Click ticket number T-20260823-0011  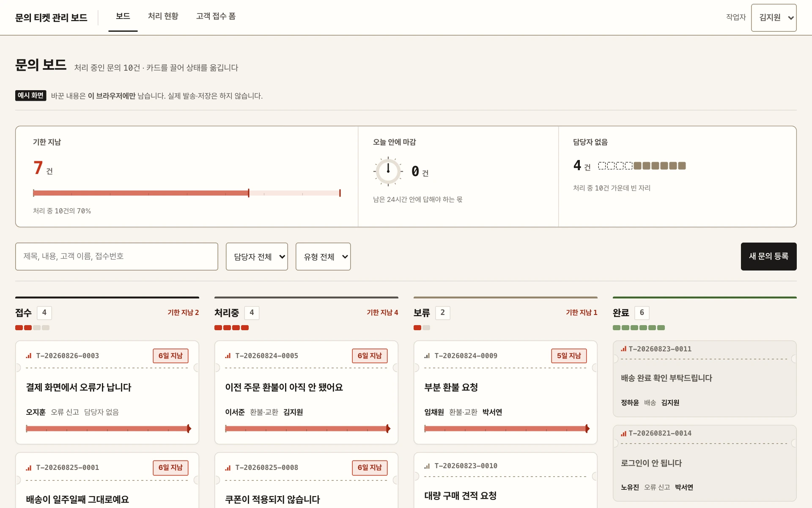tap(660, 349)
